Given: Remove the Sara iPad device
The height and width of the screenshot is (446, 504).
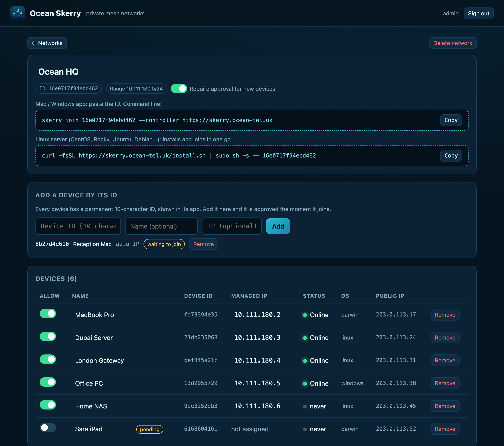Looking at the screenshot, I should pos(445,429).
